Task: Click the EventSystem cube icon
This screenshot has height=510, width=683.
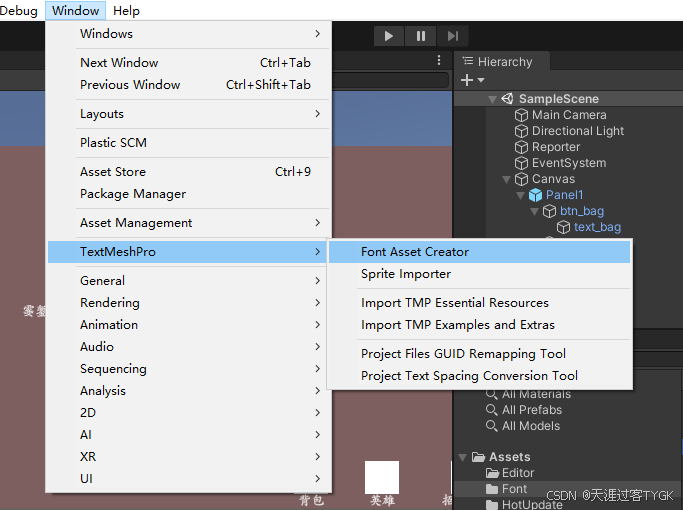Action: click(x=521, y=163)
